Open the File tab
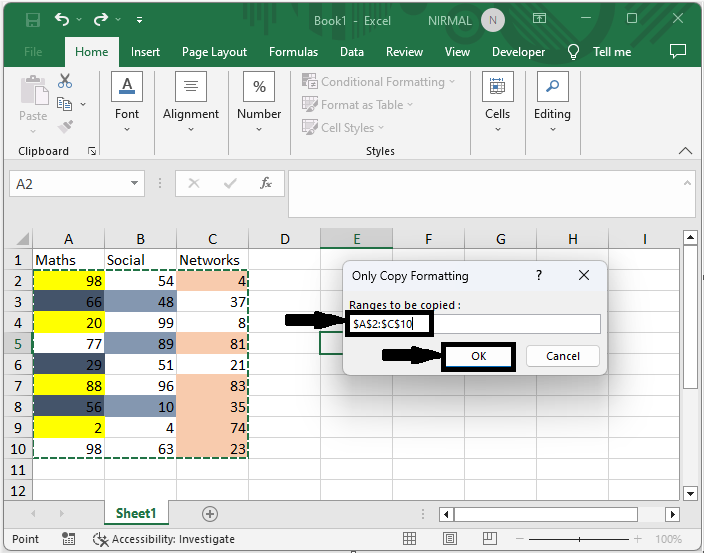This screenshot has width=704, height=553. pyautogui.click(x=33, y=52)
